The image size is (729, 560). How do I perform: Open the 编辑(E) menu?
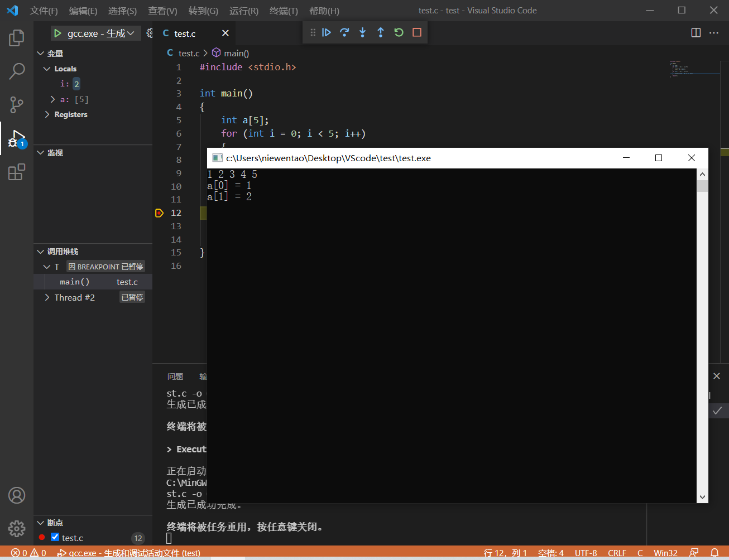click(x=83, y=11)
